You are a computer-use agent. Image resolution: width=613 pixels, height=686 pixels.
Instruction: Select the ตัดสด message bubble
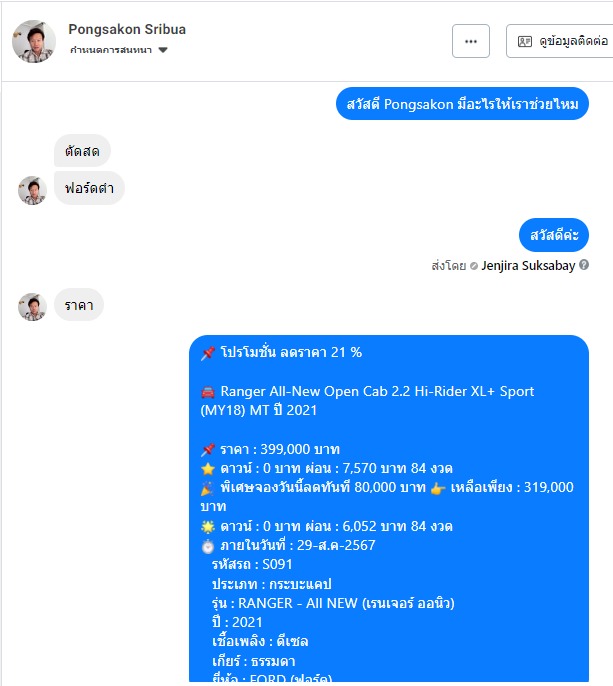[82, 151]
